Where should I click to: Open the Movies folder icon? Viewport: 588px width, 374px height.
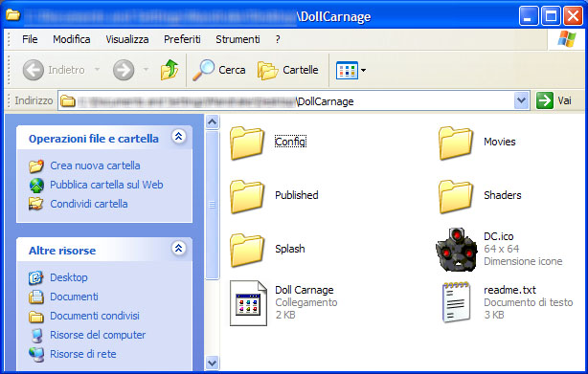tap(456, 143)
